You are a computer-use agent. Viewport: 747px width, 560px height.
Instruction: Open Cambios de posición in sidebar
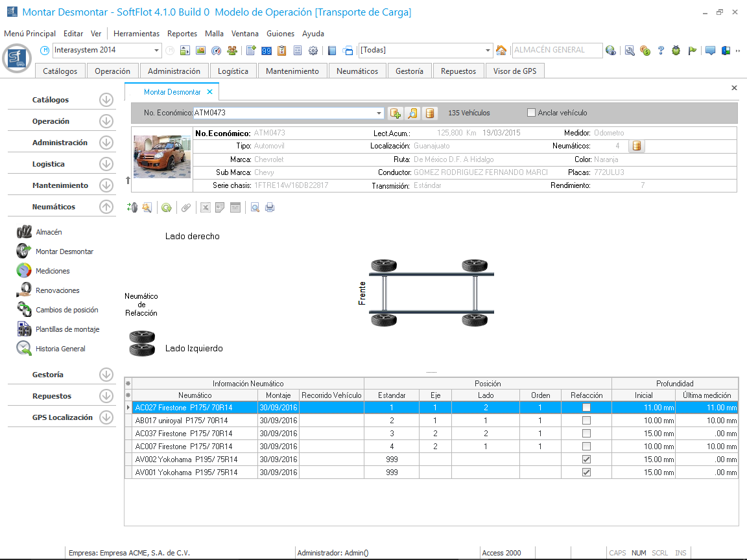pyautogui.click(x=67, y=310)
